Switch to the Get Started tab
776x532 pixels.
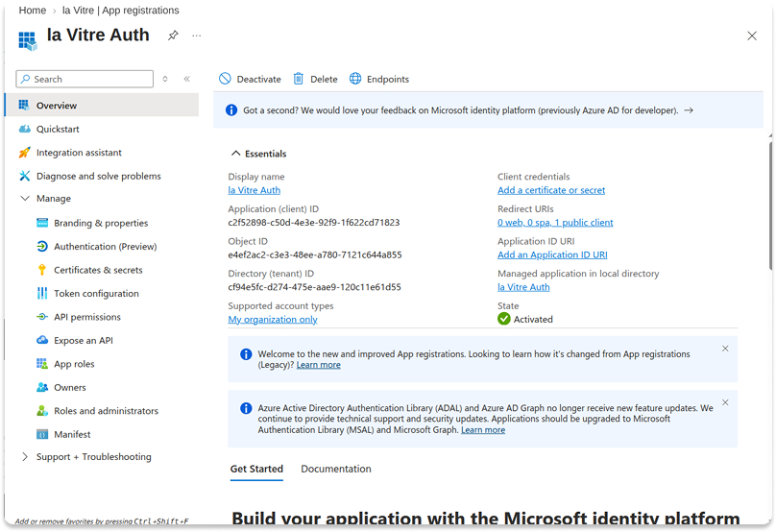coord(256,470)
